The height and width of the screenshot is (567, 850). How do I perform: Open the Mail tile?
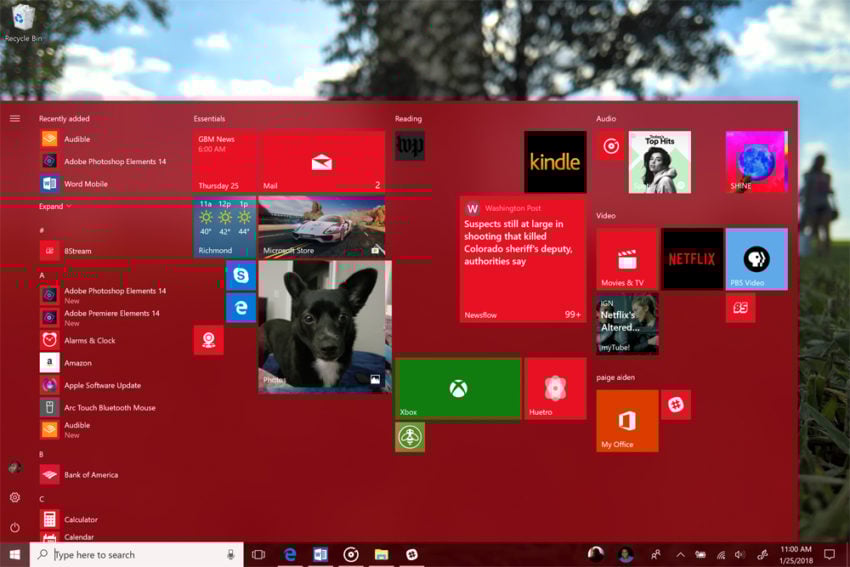[x=322, y=162]
